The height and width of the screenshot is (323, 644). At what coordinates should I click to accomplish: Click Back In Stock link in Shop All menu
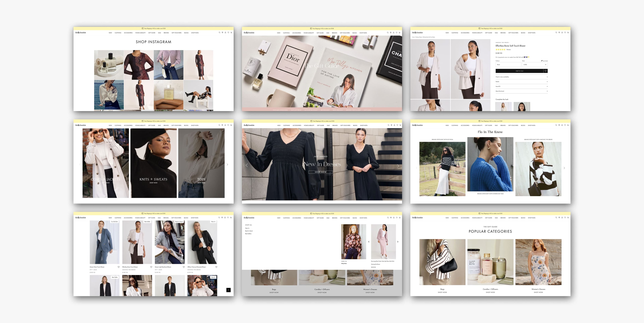249,231
